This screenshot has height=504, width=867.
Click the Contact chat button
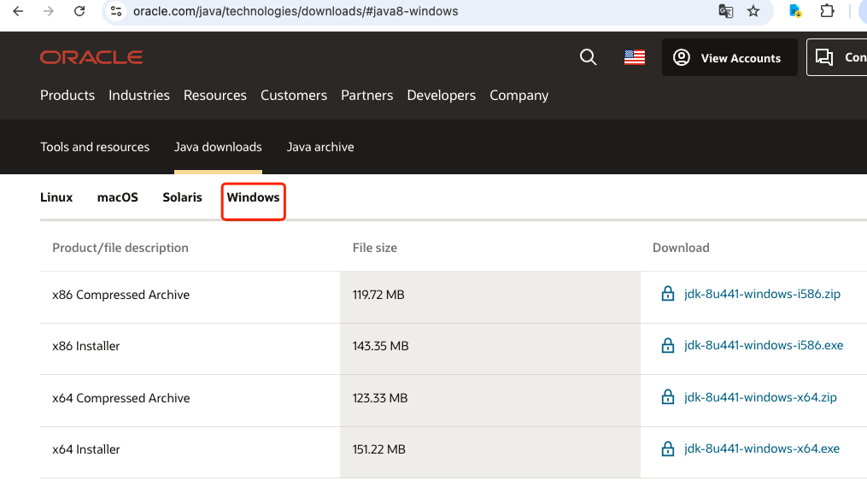point(836,57)
